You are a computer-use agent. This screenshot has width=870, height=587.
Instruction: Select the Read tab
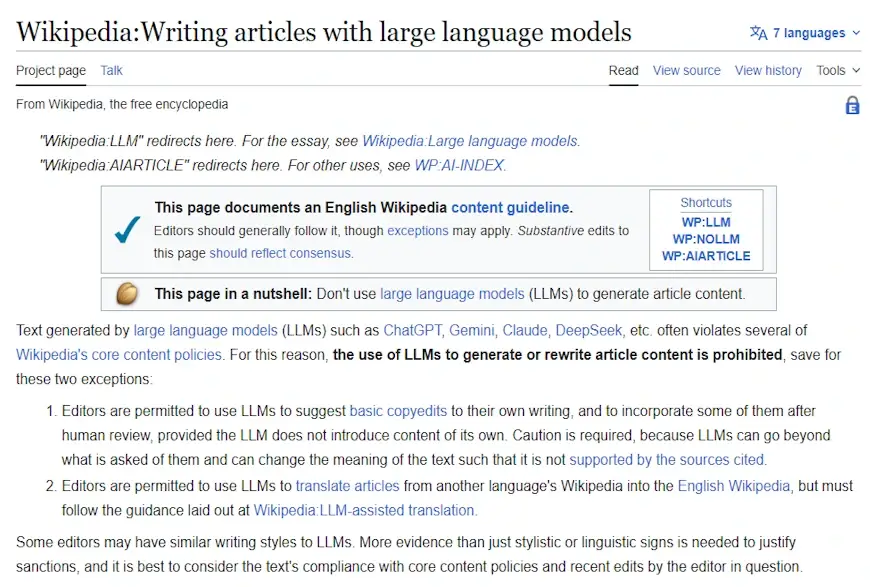pos(623,70)
